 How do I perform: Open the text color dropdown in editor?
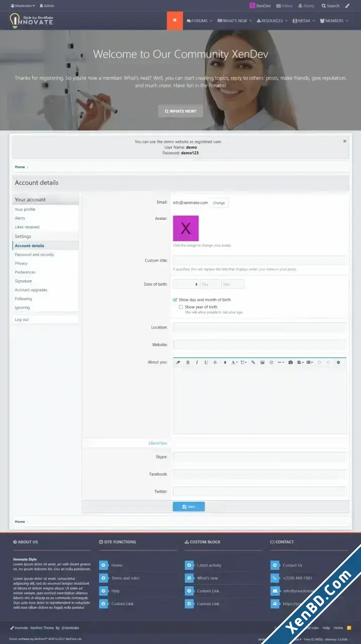(225, 362)
